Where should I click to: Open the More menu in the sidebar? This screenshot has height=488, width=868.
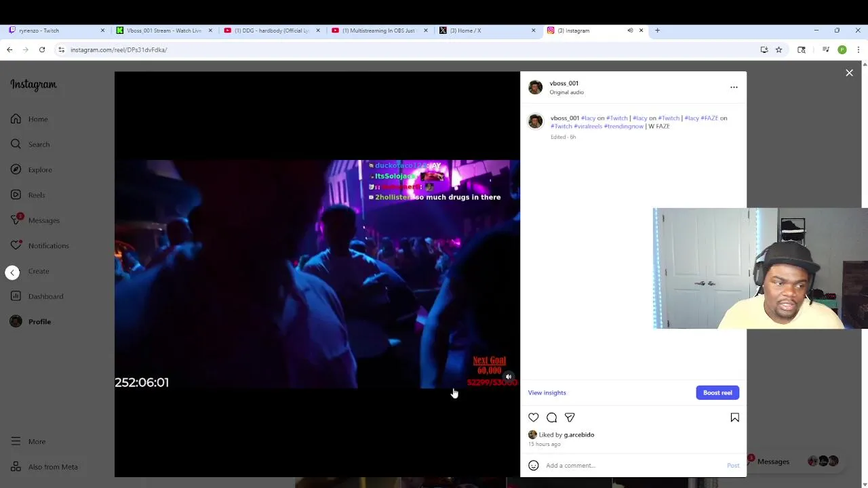(28, 442)
